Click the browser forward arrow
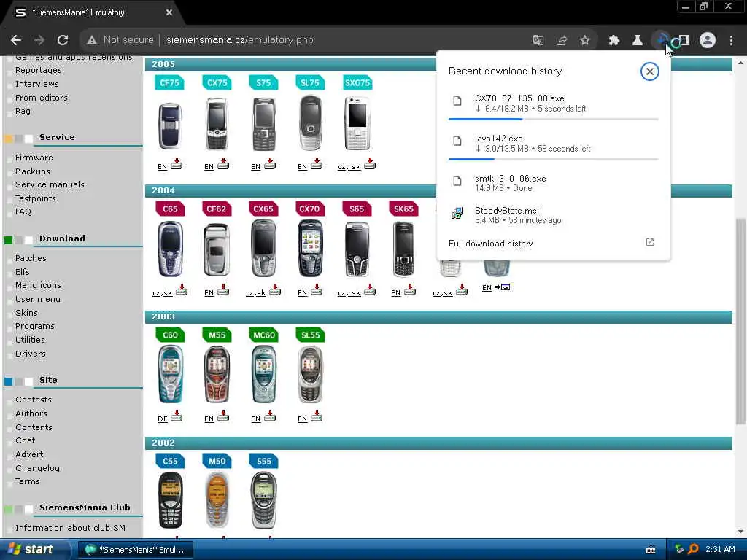The height and width of the screenshot is (560, 747). coord(39,40)
